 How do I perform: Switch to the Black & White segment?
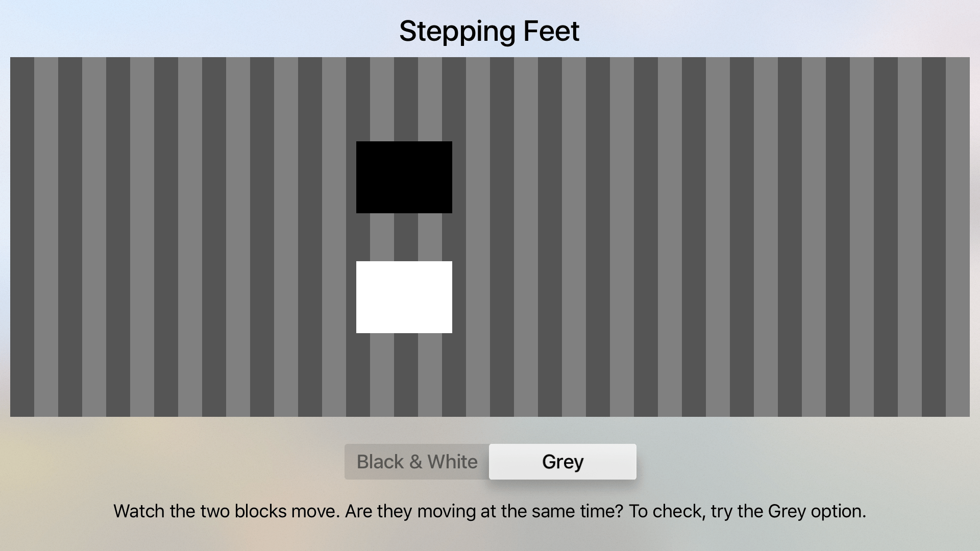[x=417, y=462]
